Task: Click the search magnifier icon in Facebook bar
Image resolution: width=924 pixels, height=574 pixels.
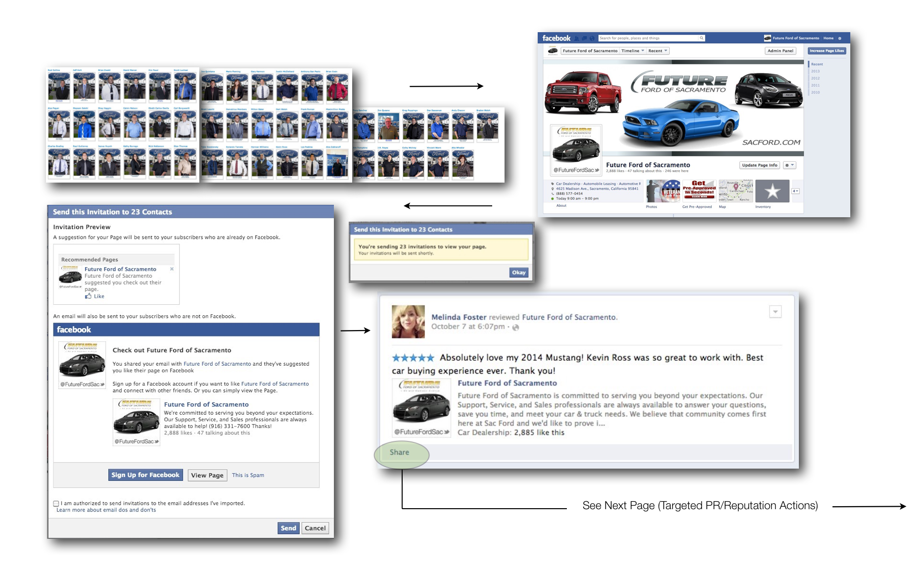Action: 701,38
